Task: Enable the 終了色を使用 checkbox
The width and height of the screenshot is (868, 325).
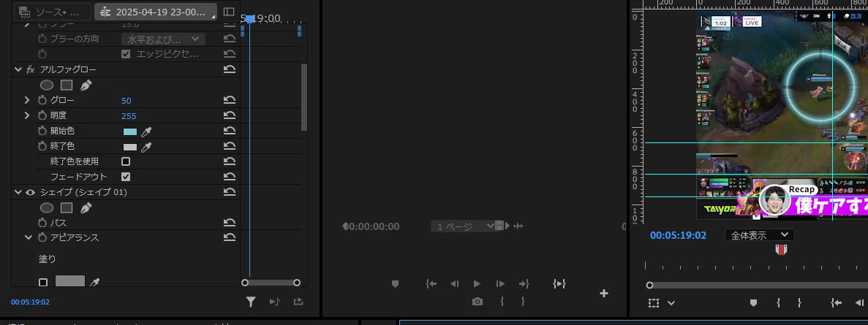Action: pos(126,161)
